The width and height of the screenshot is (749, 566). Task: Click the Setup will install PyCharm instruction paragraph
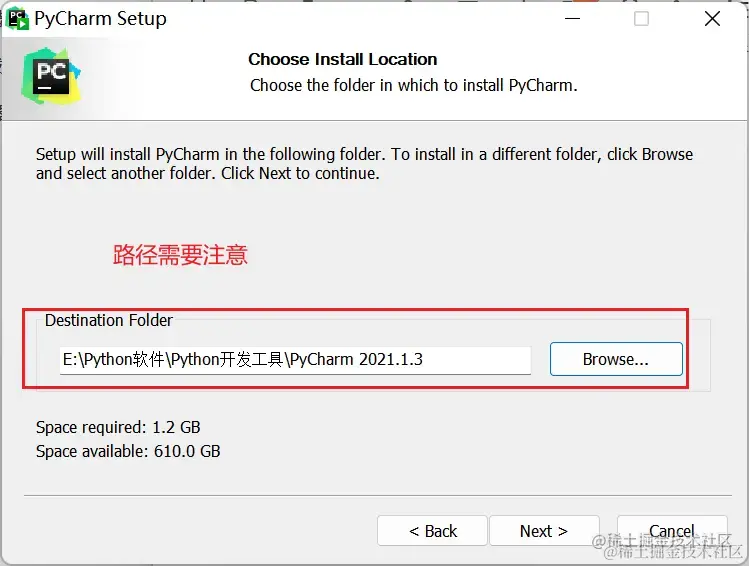(364, 164)
